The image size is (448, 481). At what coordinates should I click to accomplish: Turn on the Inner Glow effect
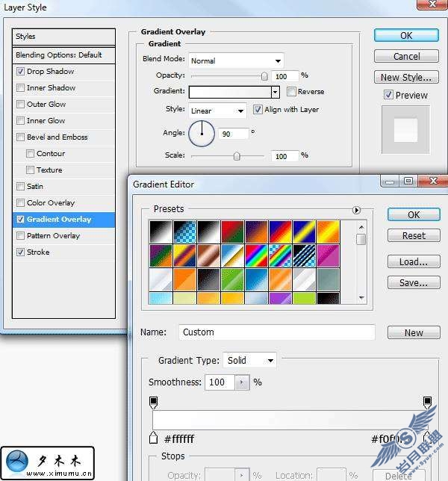pos(20,120)
